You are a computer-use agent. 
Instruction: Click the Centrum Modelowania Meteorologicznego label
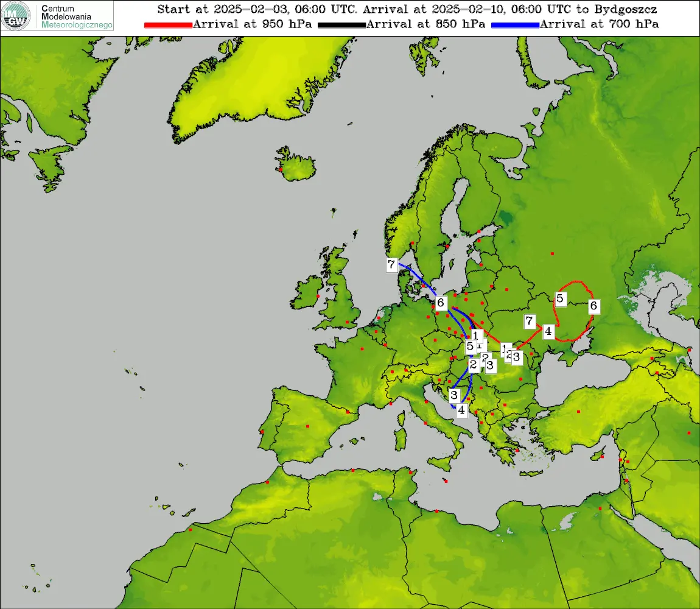click(76, 16)
